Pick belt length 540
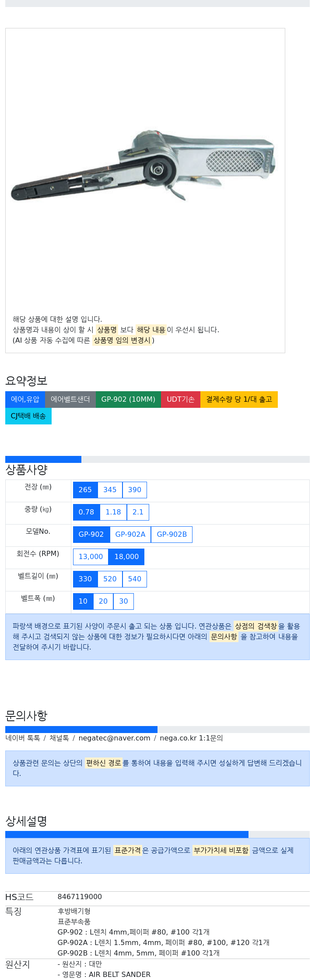 pos(135,579)
